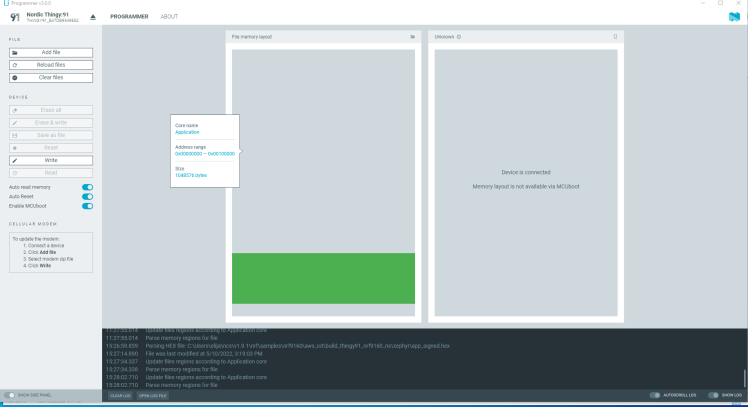Click the pencil icon on Write button

(15, 161)
